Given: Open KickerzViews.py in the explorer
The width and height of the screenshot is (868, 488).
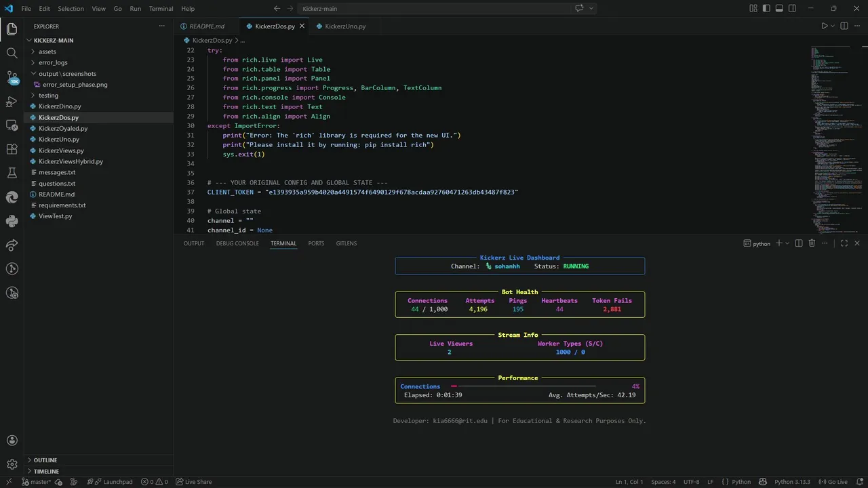Looking at the screenshot, I should [x=61, y=150].
